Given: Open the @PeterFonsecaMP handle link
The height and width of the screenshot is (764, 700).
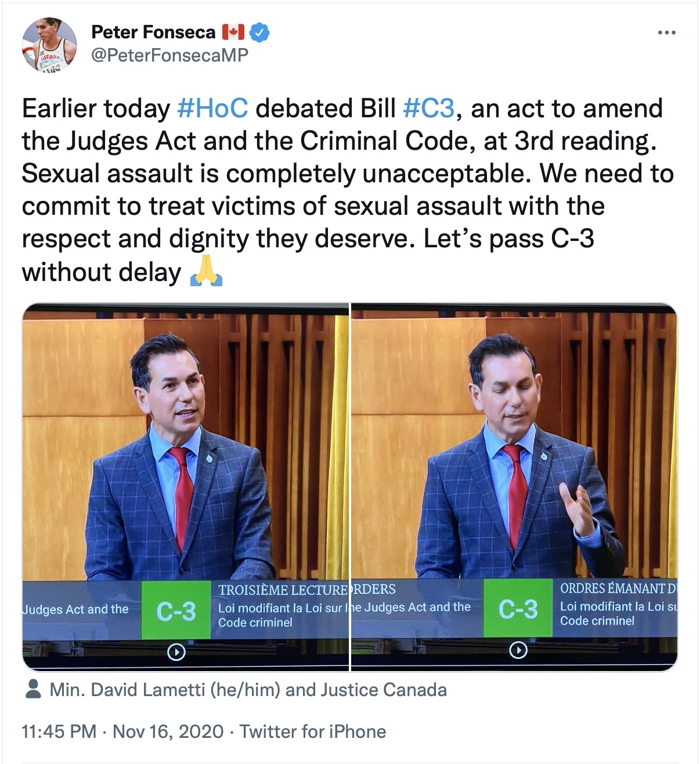Looking at the screenshot, I should coord(169,55).
